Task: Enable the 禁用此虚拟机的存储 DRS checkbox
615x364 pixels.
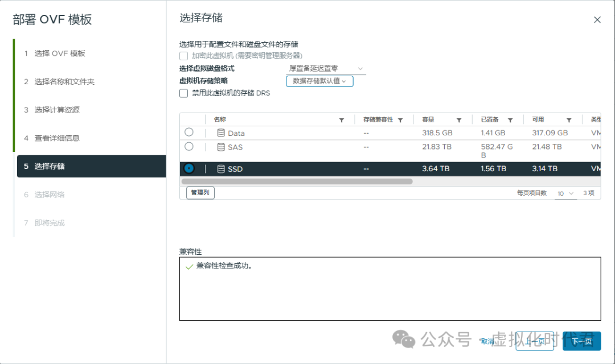Action: coord(183,93)
